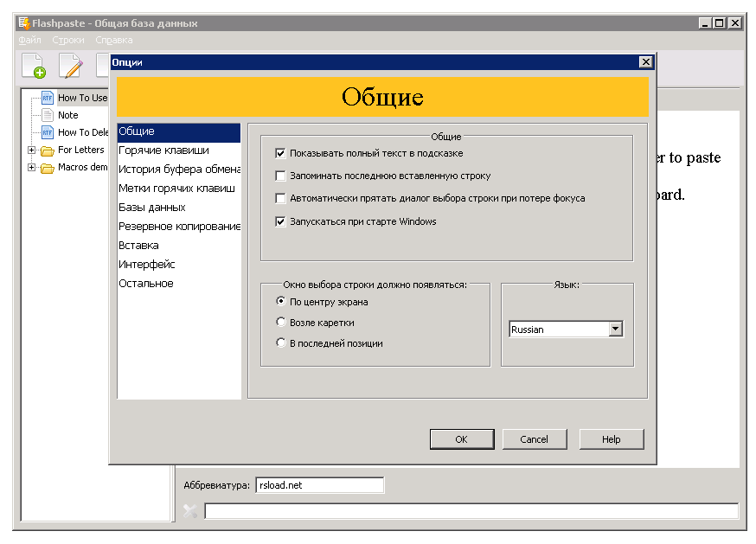Select the Возле каретки radio button

pyautogui.click(x=281, y=322)
